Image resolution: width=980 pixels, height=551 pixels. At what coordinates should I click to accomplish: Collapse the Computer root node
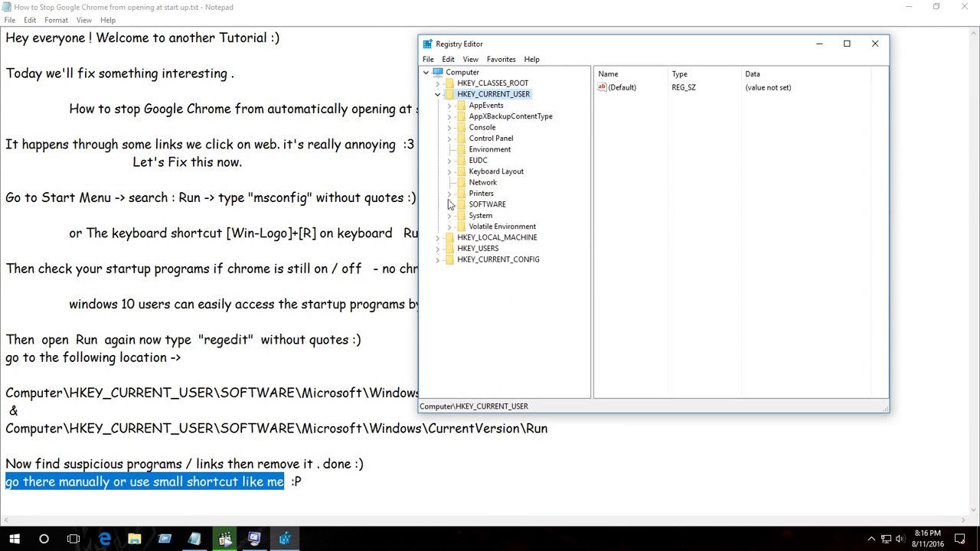click(x=426, y=72)
